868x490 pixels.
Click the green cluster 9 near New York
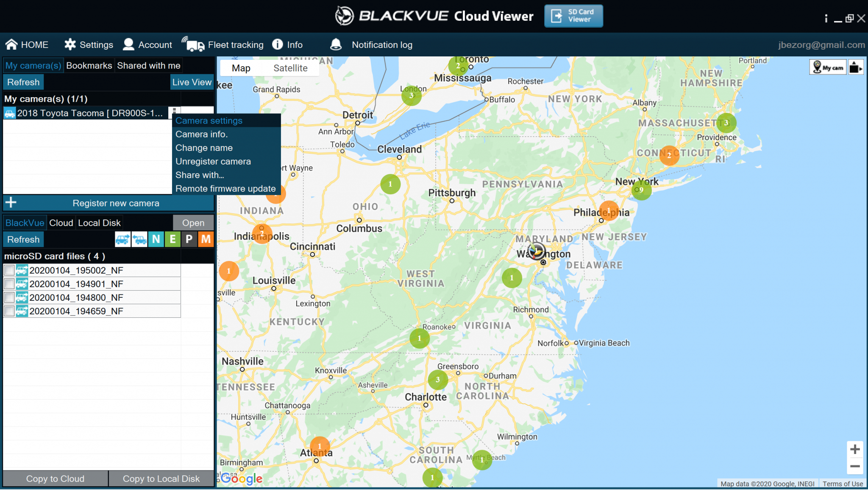point(641,190)
